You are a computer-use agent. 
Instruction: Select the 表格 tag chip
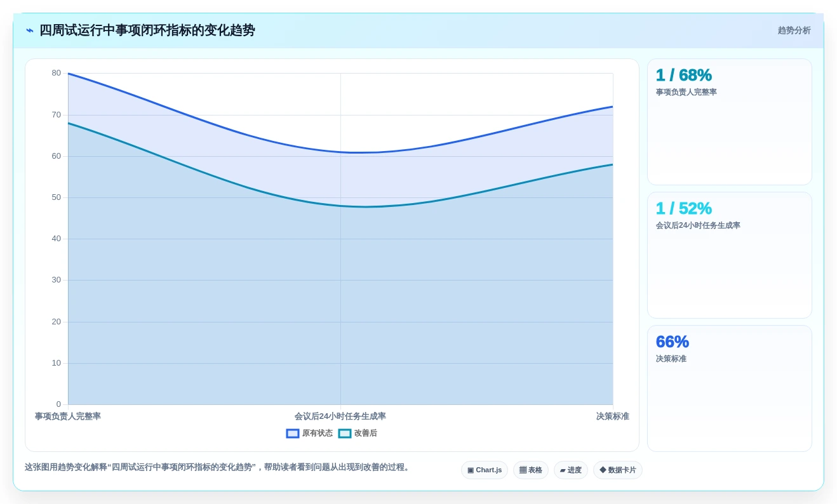pyautogui.click(x=531, y=470)
